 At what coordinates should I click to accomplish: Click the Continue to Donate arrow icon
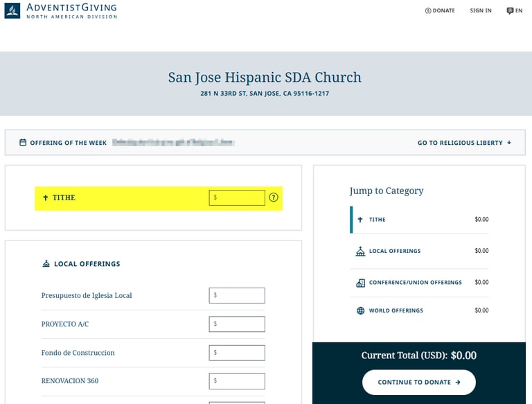pos(458,383)
